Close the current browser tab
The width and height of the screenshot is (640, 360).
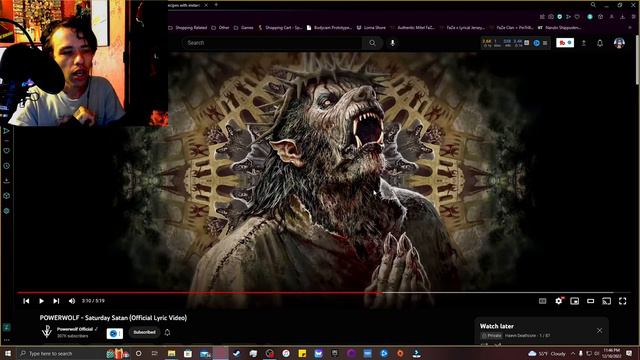[206, 5]
